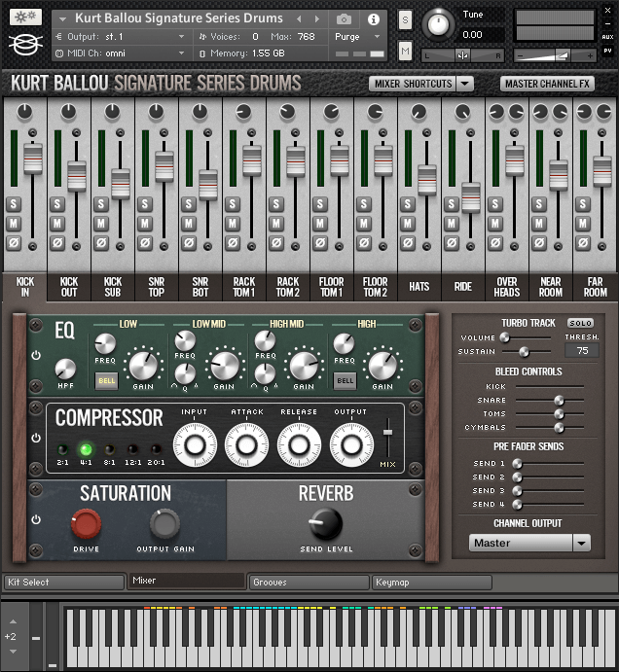The image size is (619, 672).
Task: Open the snapshot camera icon
Action: [x=344, y=19]
